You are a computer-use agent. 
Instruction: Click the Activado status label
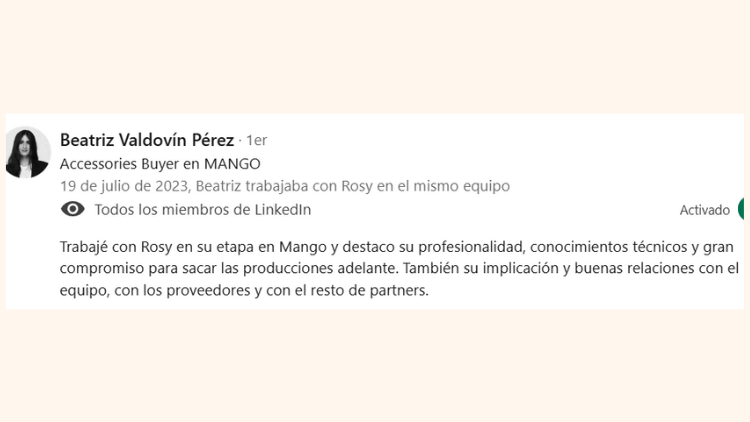pos(705,210)
